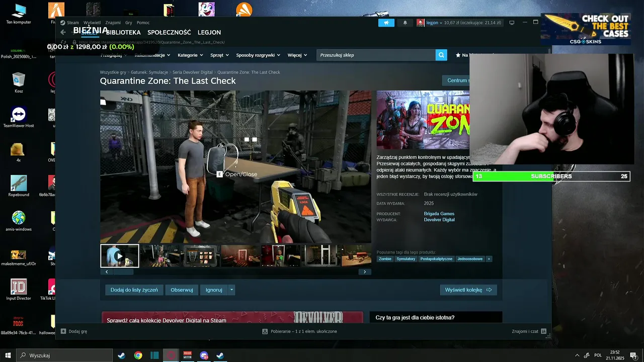Open Brigada Games developer link
644x362 pixels.
tap(439, 214)
